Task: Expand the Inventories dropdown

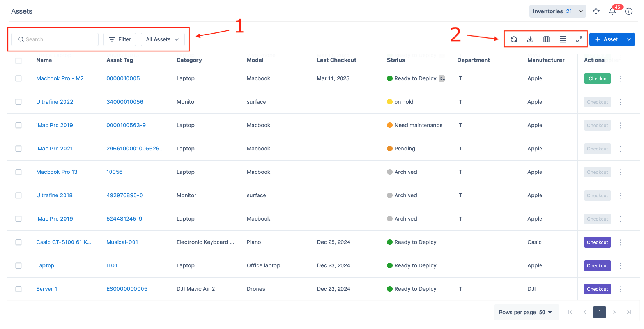Action: click(557, 11)
